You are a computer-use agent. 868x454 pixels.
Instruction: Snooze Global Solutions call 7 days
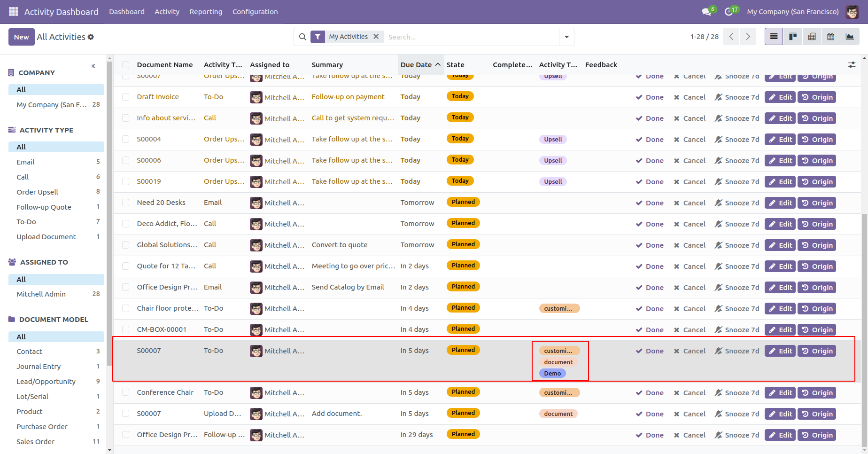737,245
